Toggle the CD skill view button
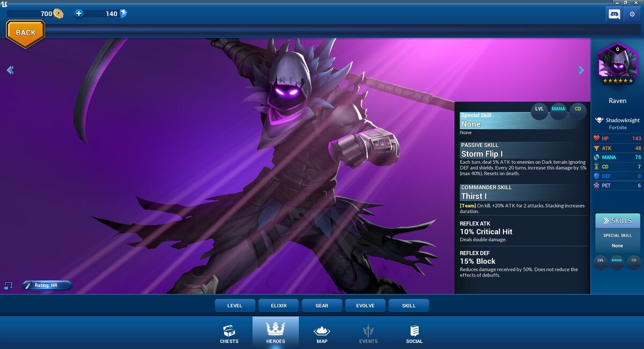Image resolution: width=644 pixels, height=349 pixels. tap(578, 109)
